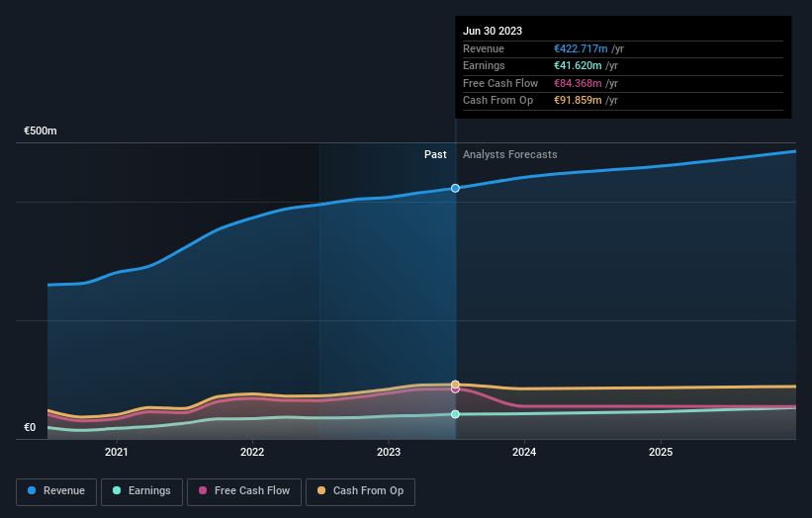Image resolution: width=812 pixels, height=518 pixels.
Task: Click the tooltip date 'Jun 30 2023'
Action: click(493, 31)
